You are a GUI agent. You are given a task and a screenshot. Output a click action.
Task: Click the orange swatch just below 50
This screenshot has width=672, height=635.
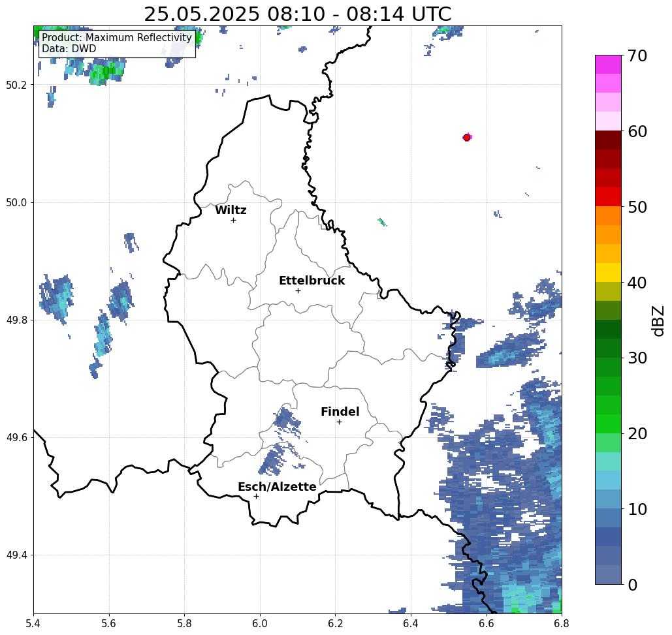point(608,216)
